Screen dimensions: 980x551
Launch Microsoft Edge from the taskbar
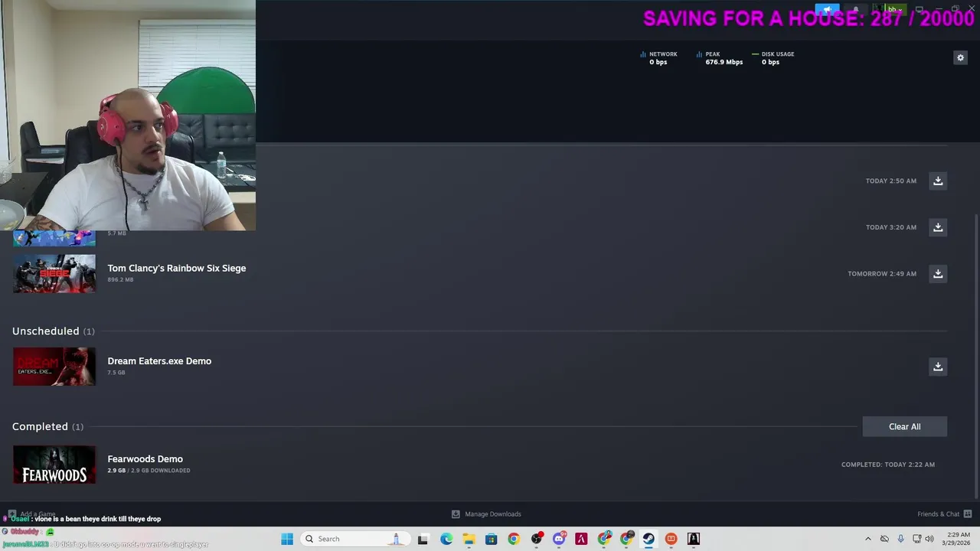[446, 539]
